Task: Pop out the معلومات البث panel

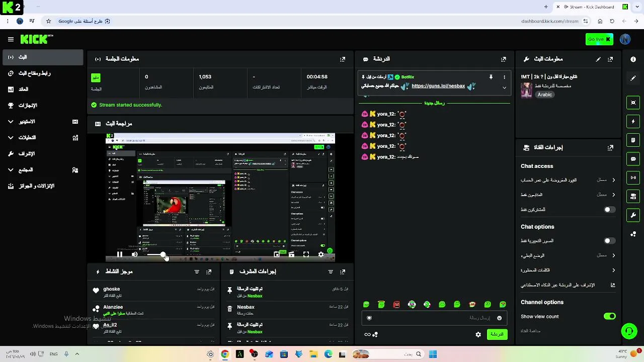Action: (610, 59)
